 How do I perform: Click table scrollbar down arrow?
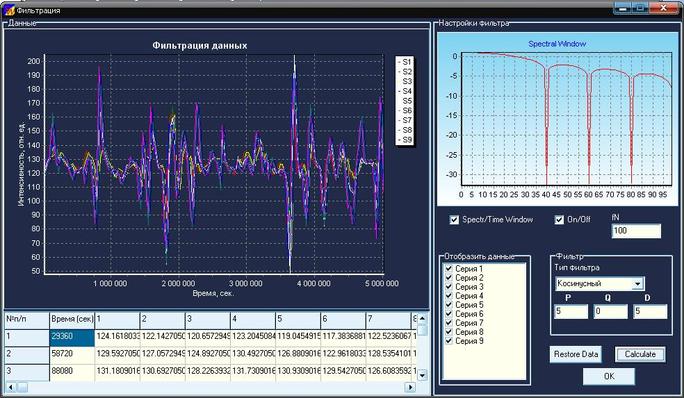click(422, 375)
